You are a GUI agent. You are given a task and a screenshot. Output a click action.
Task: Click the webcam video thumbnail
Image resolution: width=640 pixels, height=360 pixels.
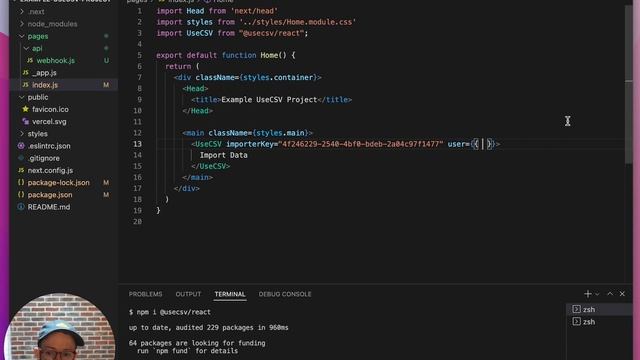[x=60, y=327]
